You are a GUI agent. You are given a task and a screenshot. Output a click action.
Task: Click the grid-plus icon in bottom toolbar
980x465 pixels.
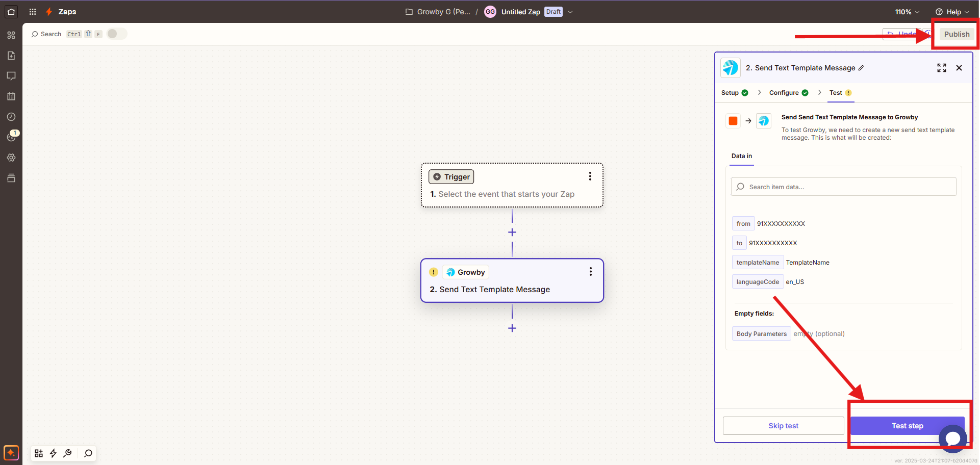39,453
